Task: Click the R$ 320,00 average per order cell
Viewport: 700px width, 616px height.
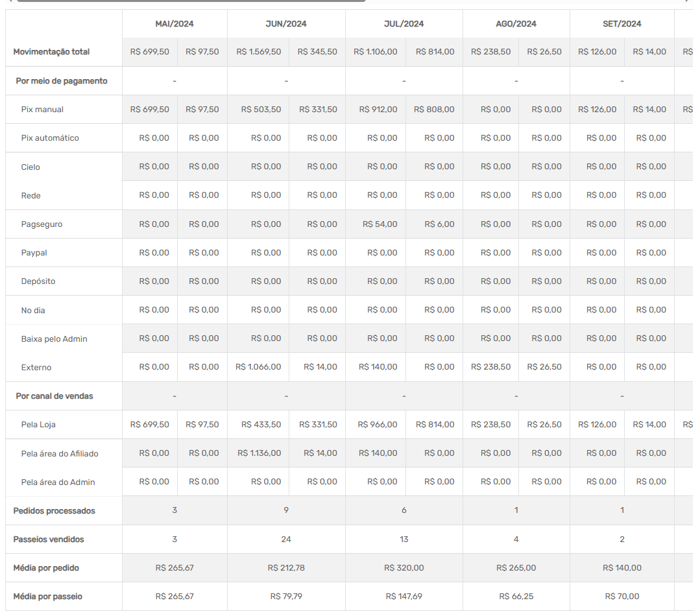Action: coord(404,567)
